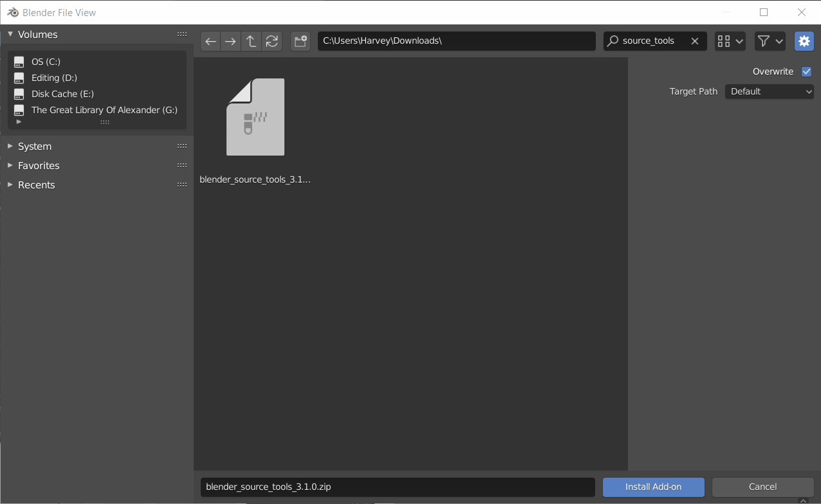
Task: Open the Target Path dropdown
Action: pyautogui.click(x=770, y=91)
